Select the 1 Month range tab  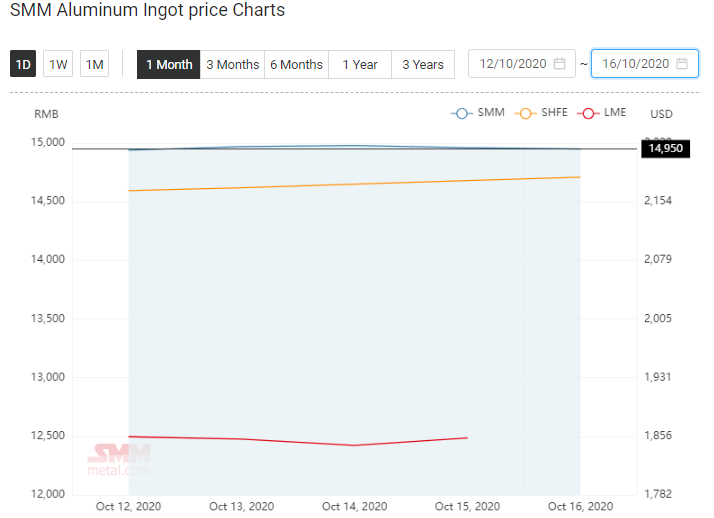[168, 64]
